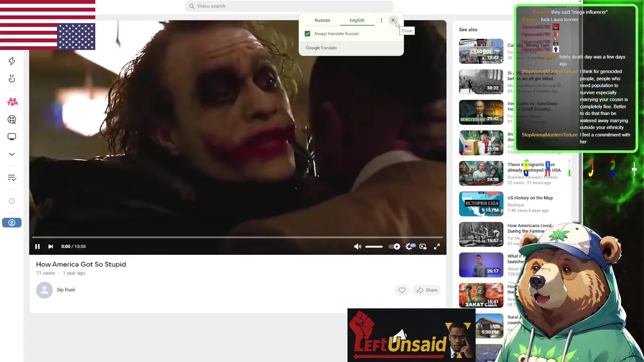Image resolution: width=644 pixels, height=362 pixels.
Task: Open the 16:41 Statue of Liberty thumbnail
Action: point(481,296)
